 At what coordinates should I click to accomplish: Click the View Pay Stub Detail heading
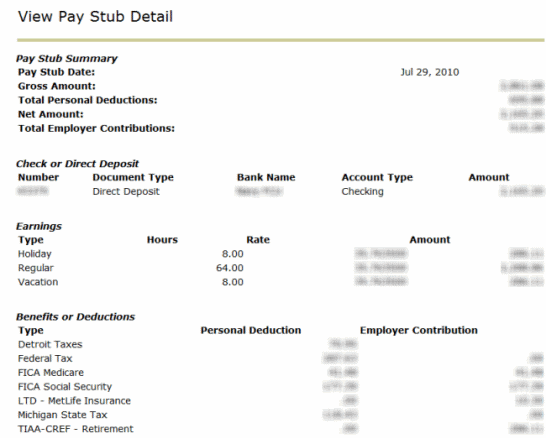pos(95,17)
